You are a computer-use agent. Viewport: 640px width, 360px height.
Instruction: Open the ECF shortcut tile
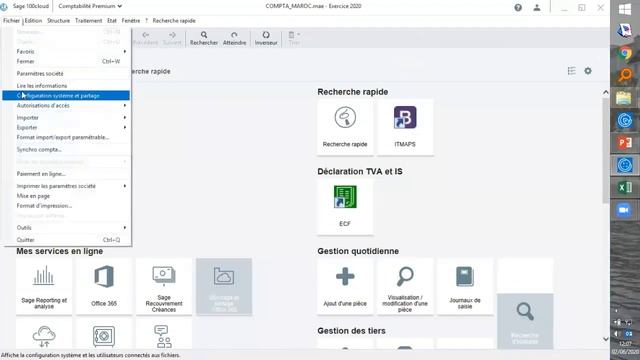click(345, 207)
